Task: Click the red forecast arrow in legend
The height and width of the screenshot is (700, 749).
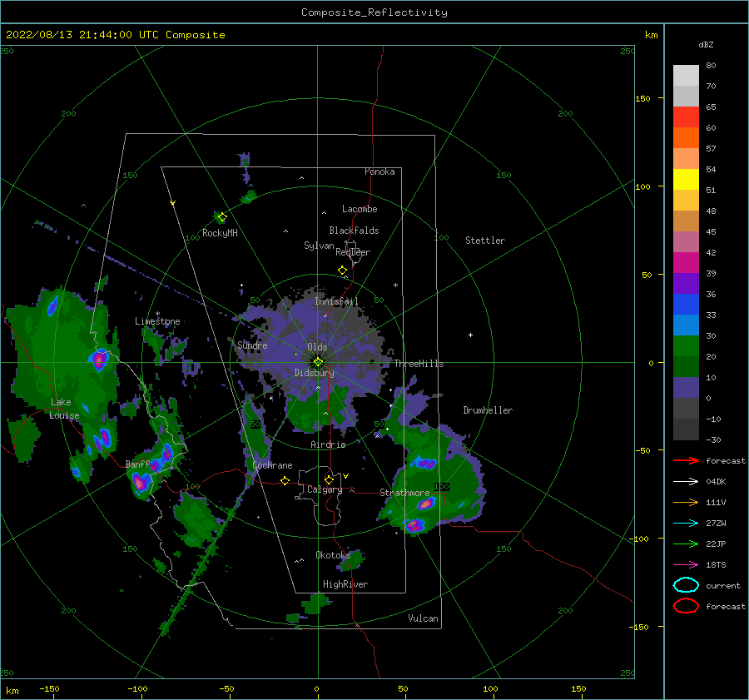Action: 686,460
